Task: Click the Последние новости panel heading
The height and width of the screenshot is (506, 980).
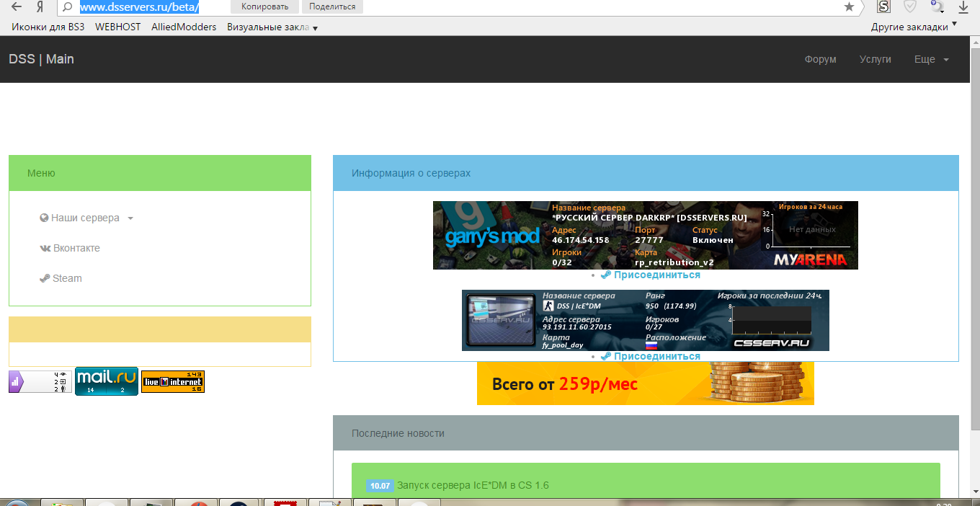Action: pyautogui.click(x=646, y=433)
